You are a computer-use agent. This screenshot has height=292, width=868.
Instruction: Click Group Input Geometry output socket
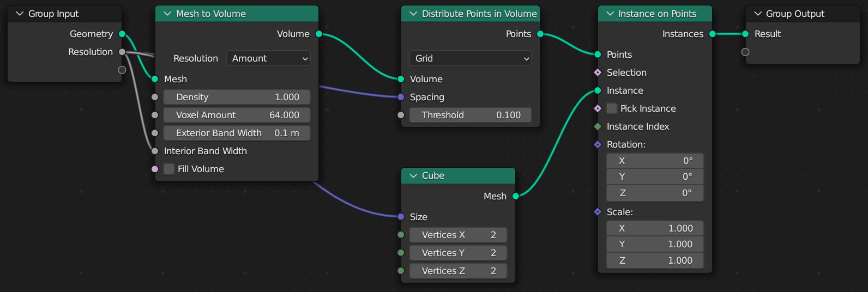click(122, 34)
